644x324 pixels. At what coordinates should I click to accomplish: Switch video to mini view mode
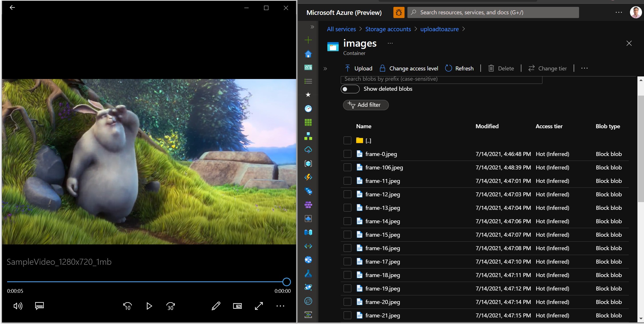pos(237,306)
